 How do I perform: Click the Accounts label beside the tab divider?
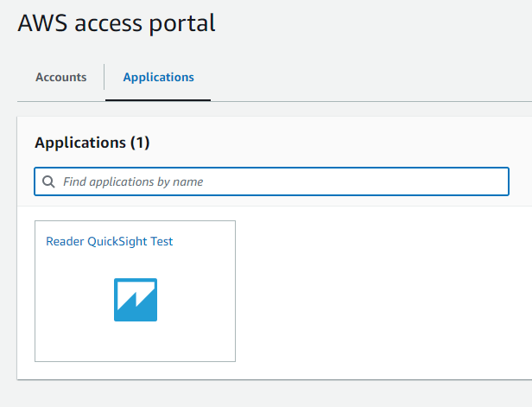pos(61,77)
